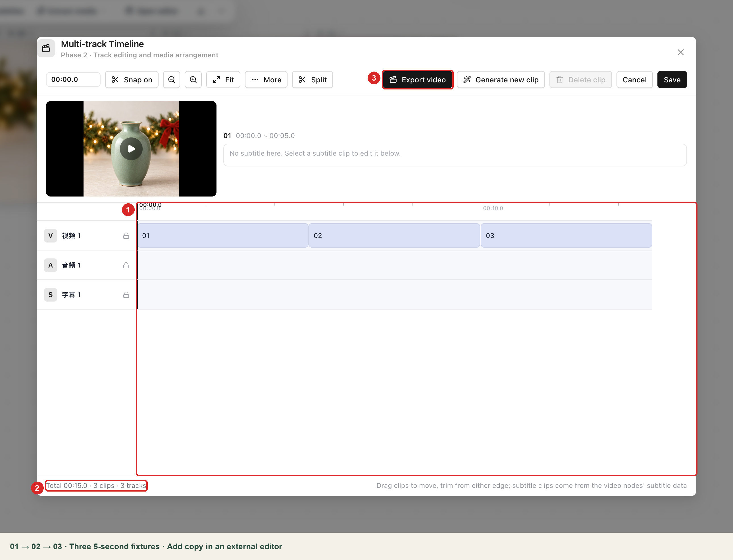Click the Total 00:15.0 status text
733x560 pixels.
click(x=96, y=486)
